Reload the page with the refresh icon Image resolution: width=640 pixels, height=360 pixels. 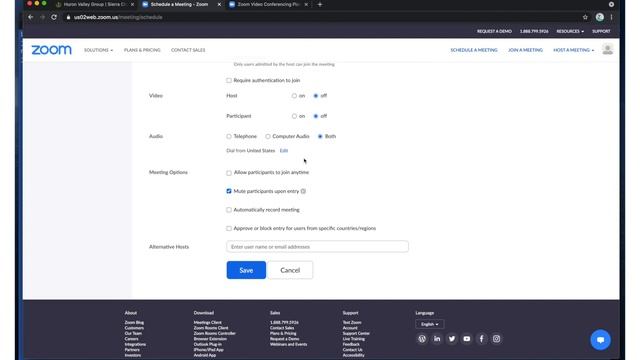[x=54, y=17]
